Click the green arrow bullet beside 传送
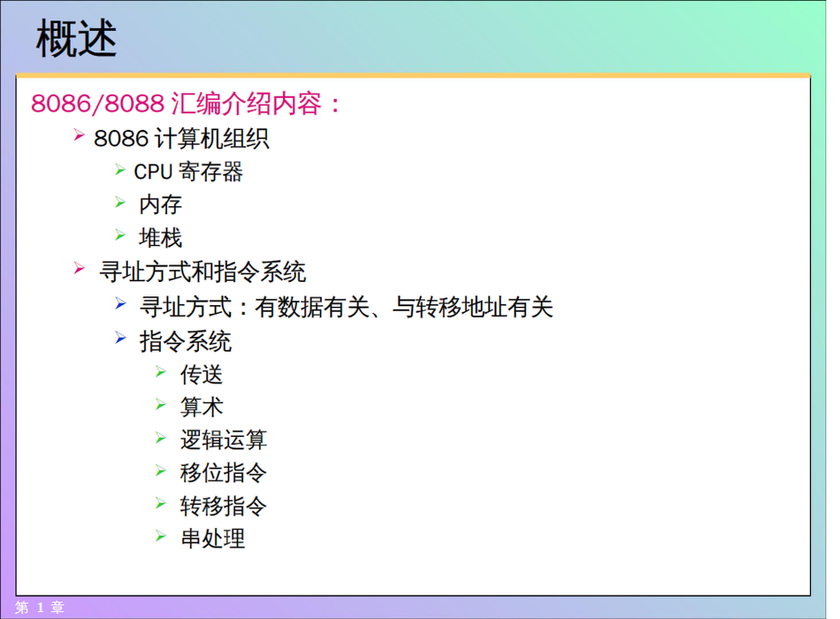 point(161,371)
